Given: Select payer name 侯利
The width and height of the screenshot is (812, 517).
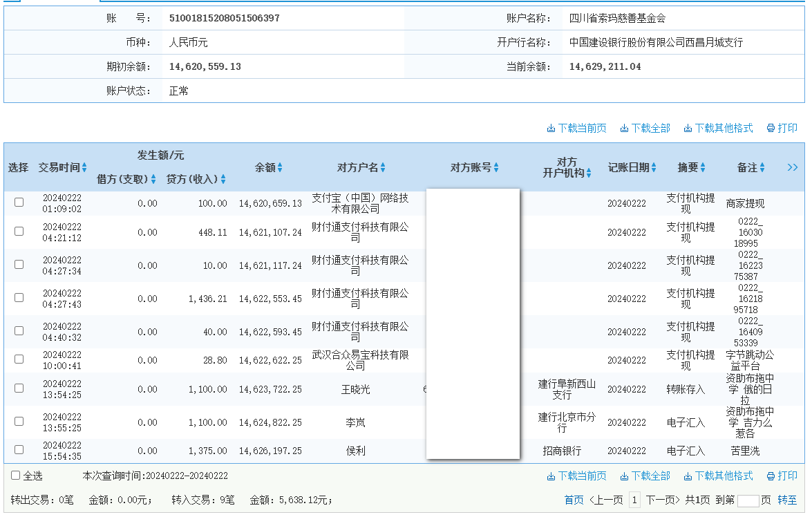Looking at the screenshot, I should [x=355, y=451].
